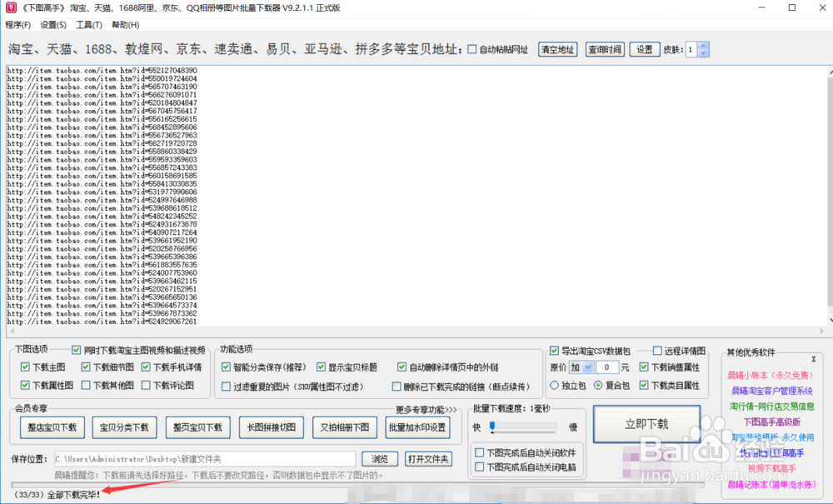This screenshot has height=504, width=833.
Task: Toggle 智能分类保存(推荐) checkbox
Action: (x=226, y=367)
